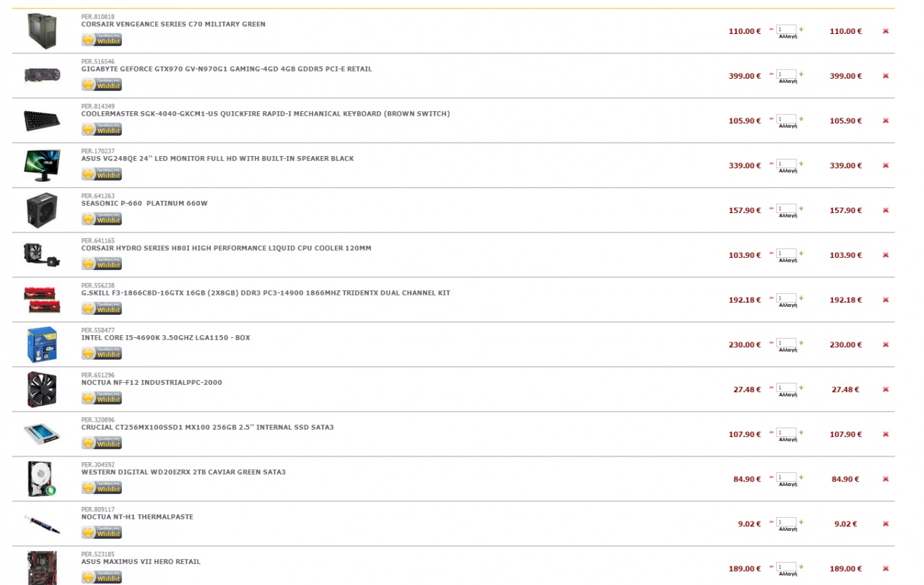This screenshot has width=924, height=585.
Task: Open the Corsair Hydro Series H80I product link
Action: (226, 248)
